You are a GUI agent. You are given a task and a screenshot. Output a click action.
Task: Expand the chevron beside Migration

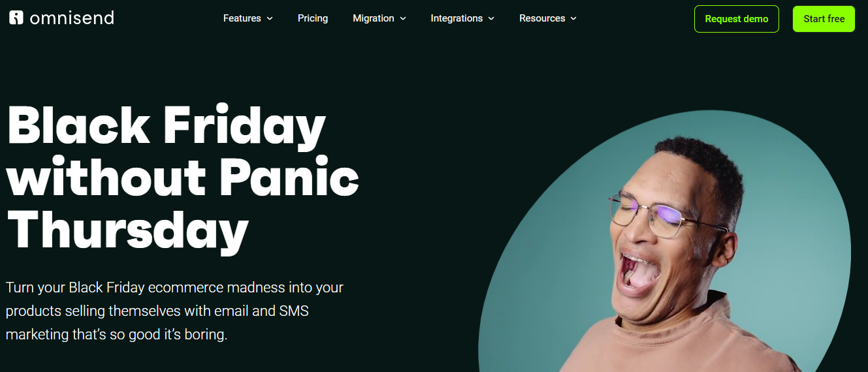[x=403, y=19]
